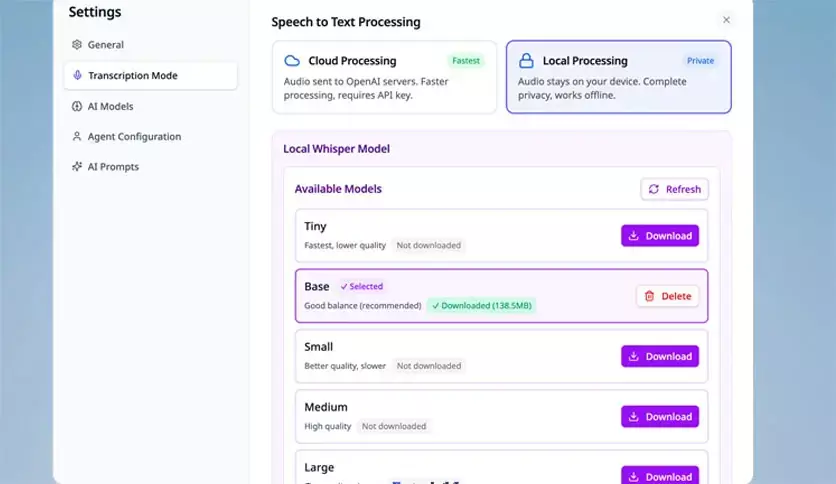836x484 pixels.
Task: Open the AI Models settings section
Action: [x=110, y=106]
